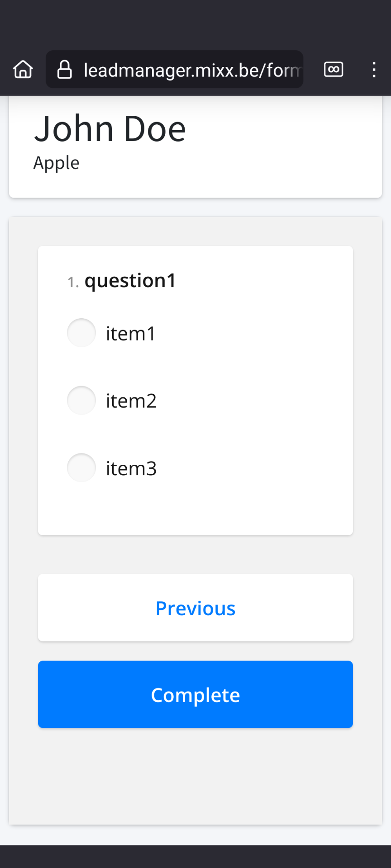Click the question number 1. label
Image resolution: width=391 pixels, height=868 pixels.
pyautogui.click(x=73, y=282)
